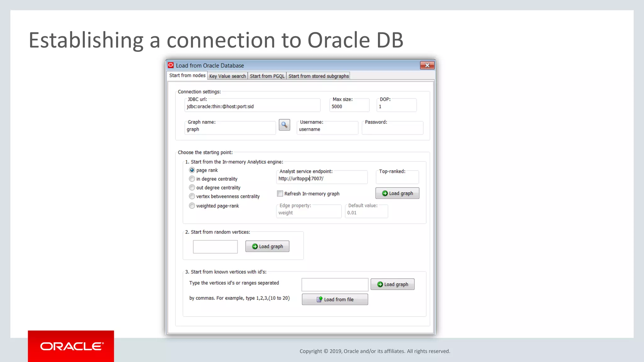Screen dimensions: 644x362
Task: Select the page rank radio button
Action: click(x=192, y=170)
